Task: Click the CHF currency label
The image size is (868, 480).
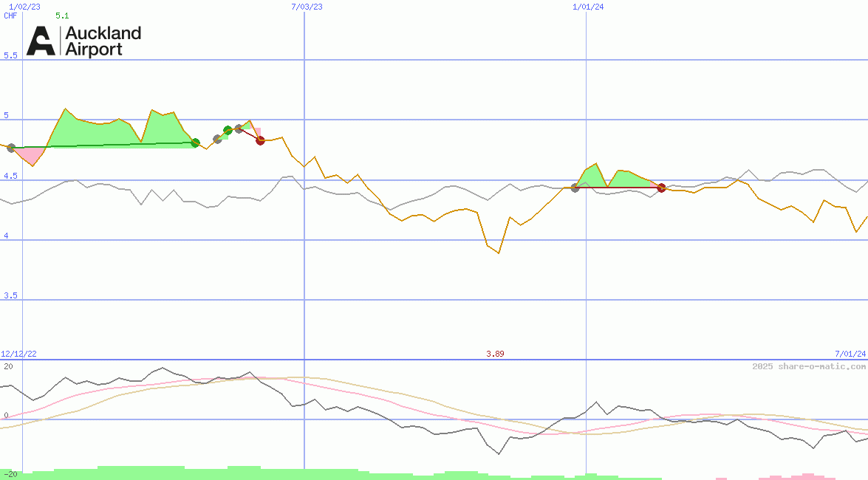Action: click(x=10, y=16)
